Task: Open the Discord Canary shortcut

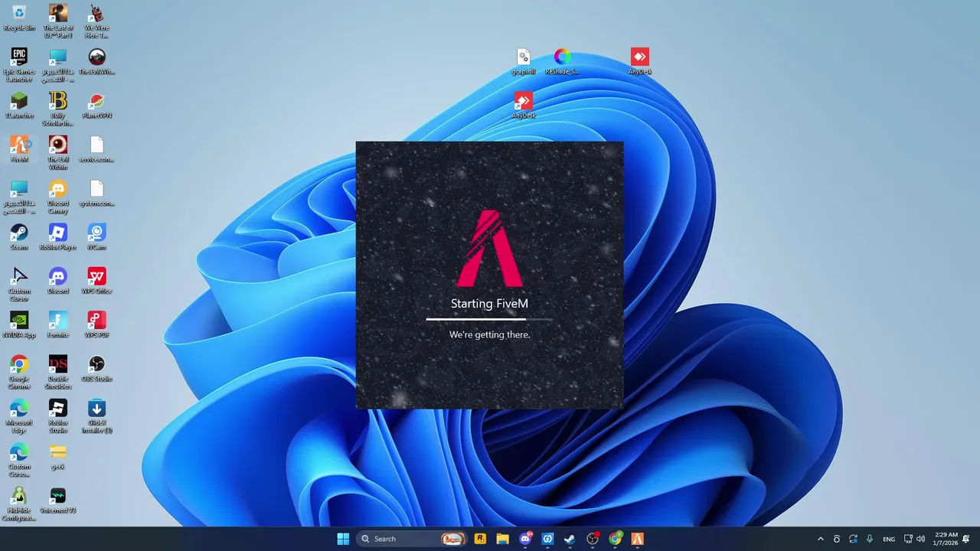Action: point(58,197)
